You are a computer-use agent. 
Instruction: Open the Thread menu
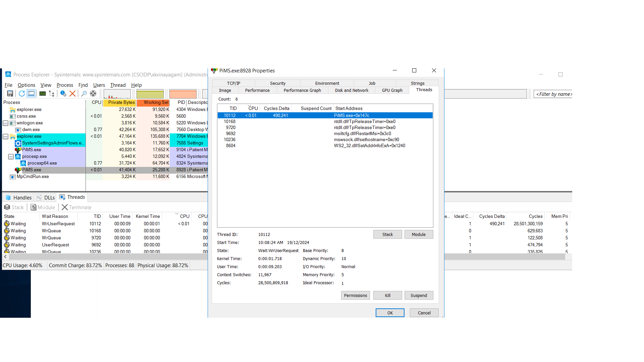[118, 85]
